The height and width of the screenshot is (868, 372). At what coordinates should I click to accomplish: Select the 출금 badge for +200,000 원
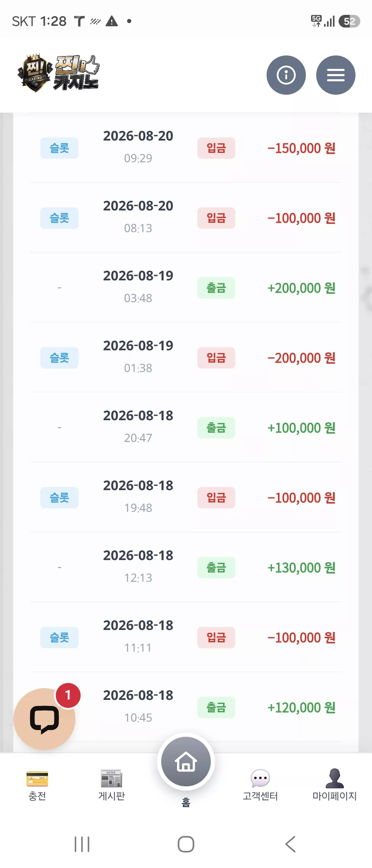(216, 288)
